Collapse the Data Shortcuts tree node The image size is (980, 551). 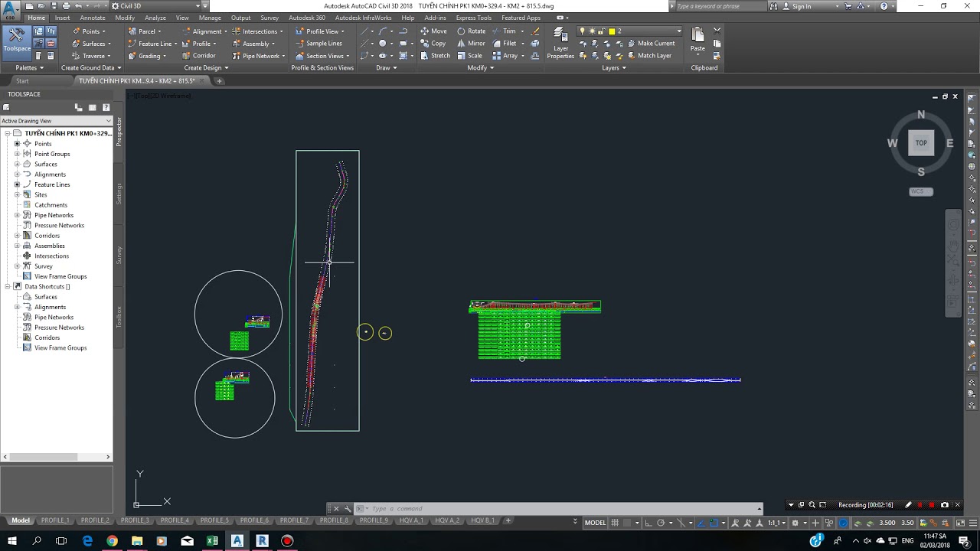(x=8, y=286)
